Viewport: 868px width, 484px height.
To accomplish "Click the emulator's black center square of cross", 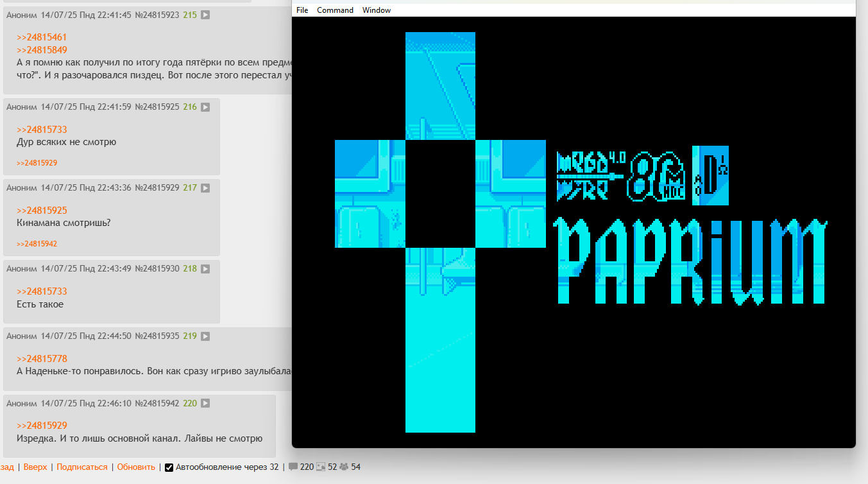I will (x=440, y=194).
